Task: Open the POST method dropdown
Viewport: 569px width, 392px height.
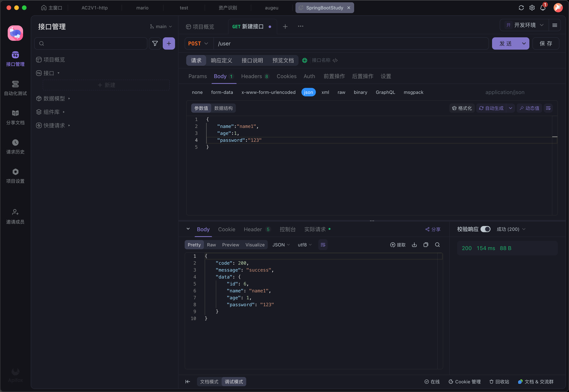Action: (x=198, y=43)
